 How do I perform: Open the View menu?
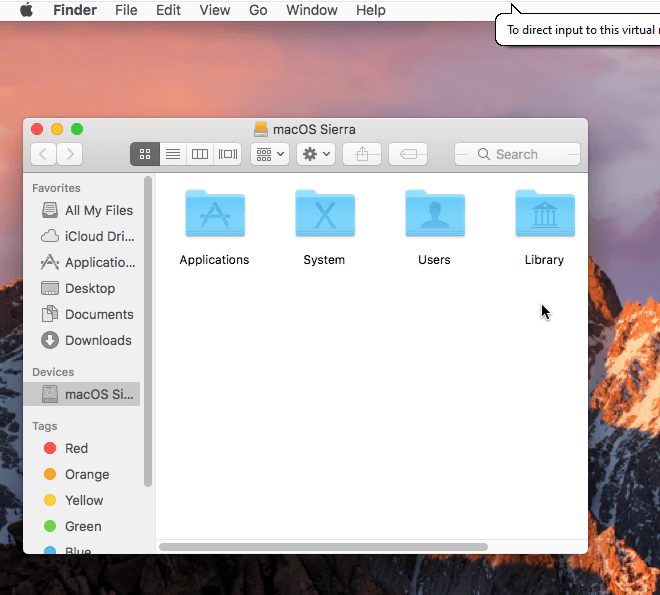click(x=215, y=10)
